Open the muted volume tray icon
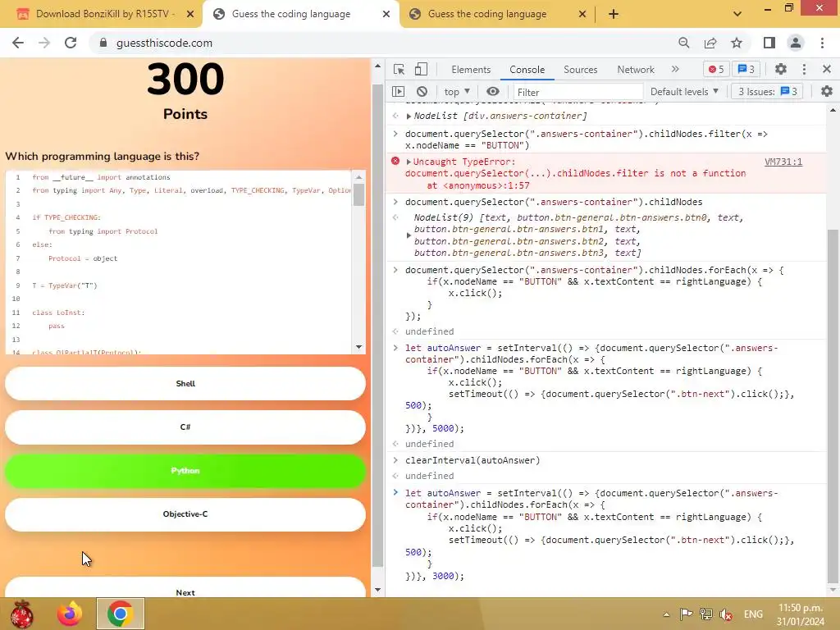Screen dimensions: 840x630 coord(726,614)
